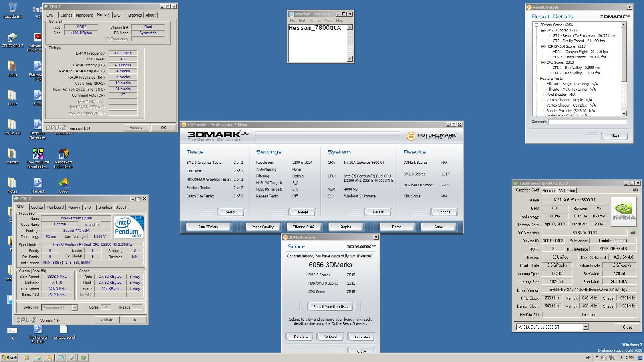
Task: Open Notepad's File menu
Action: click(293, 21)
